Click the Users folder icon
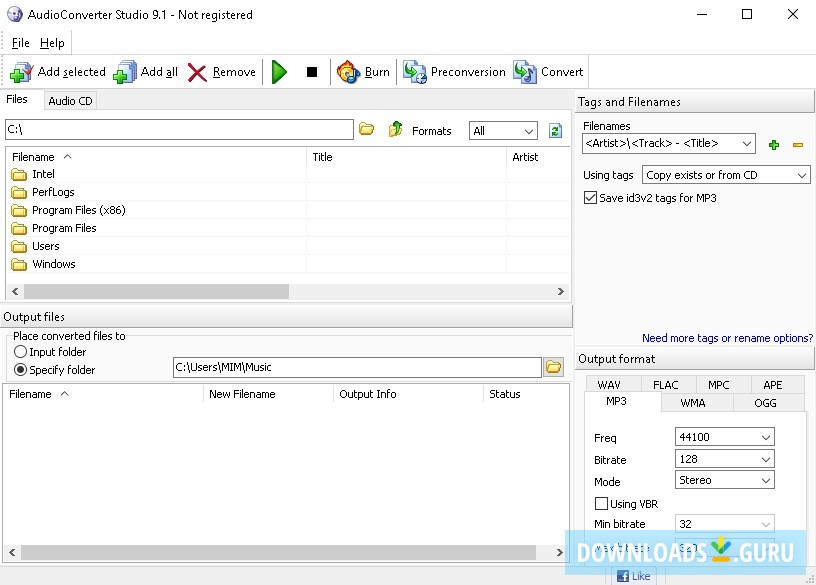 19,246
